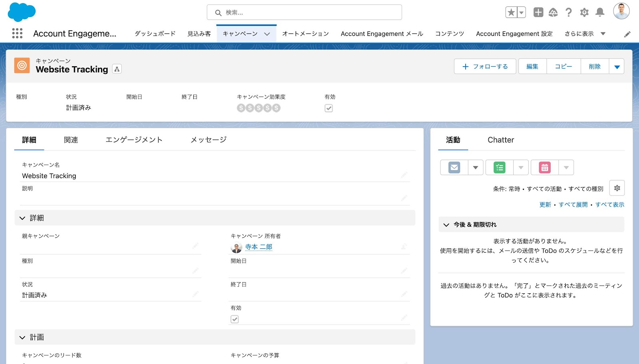This screenshot has width=639, height=364.
Task: Click the owner photo of 寺本 二郎
Action: tap(236, 248)
